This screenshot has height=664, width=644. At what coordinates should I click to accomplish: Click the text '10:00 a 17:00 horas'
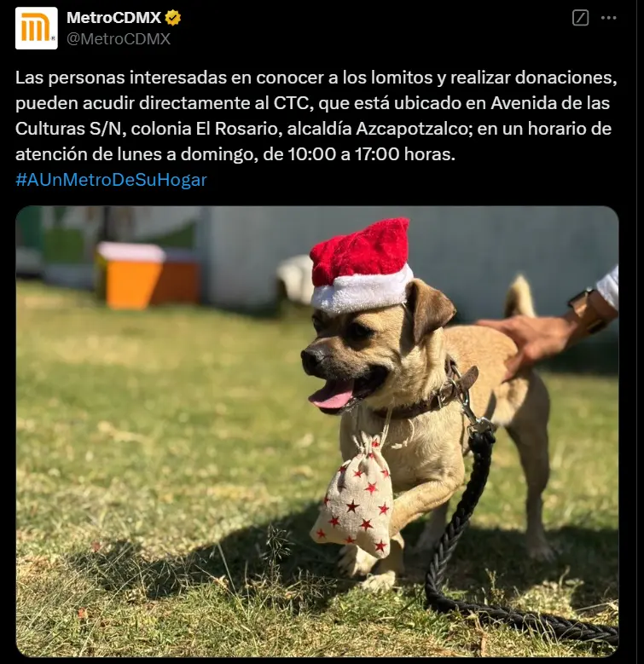click(372, 154)
